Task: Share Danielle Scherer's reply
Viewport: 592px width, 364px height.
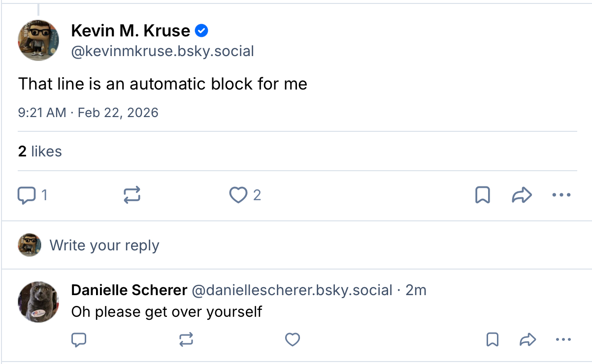Action: 527,339
